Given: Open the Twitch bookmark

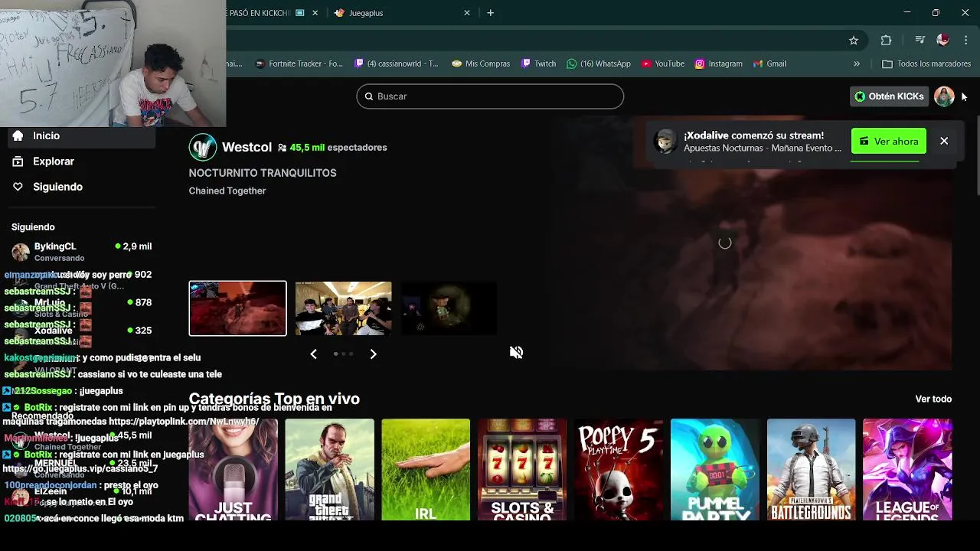Looking at the screenshot, I should point(538,64).
